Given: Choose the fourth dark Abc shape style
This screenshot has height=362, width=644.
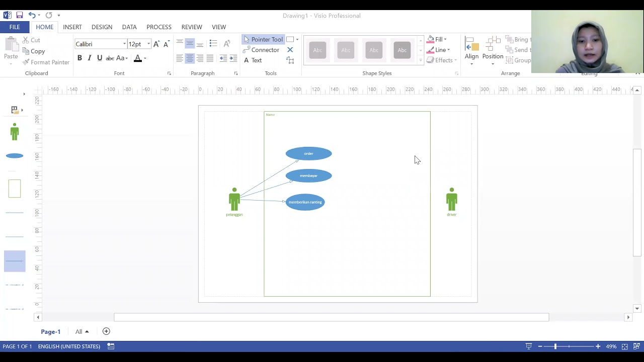Looking at the screenshot, I should click(x=402, y=50).
